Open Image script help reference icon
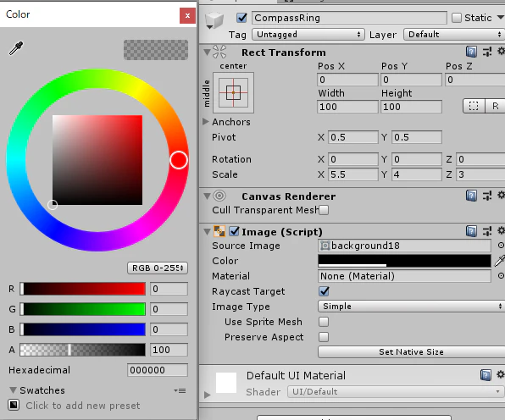This screenshot has width=505, height=420. (471, 231)
